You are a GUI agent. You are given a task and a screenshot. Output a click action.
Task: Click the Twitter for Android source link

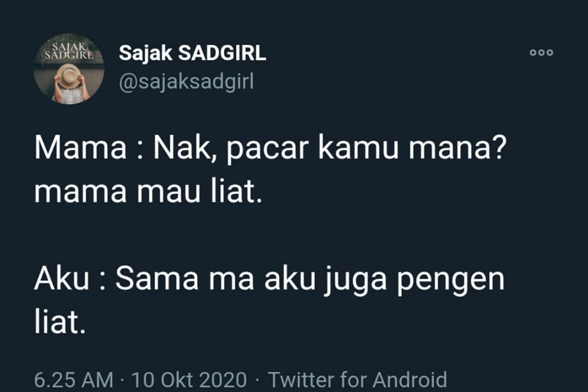358,380
